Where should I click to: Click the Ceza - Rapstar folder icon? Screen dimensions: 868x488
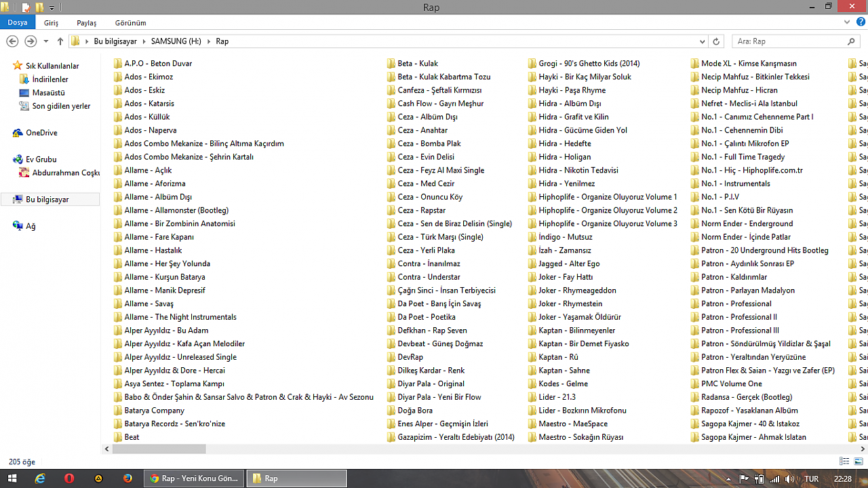(391, 210)
